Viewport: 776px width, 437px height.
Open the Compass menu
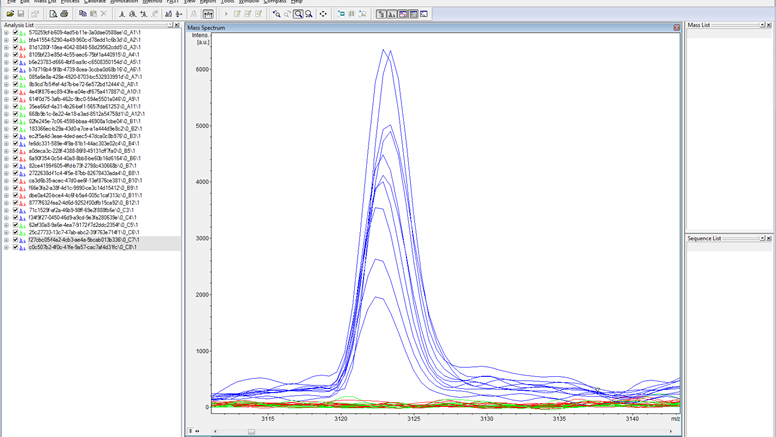[275, 1]
